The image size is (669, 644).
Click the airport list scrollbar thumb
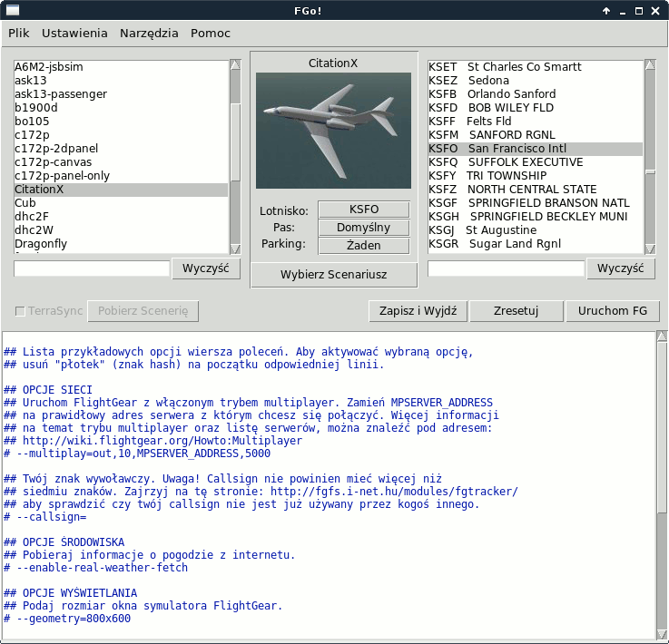coord(650,171)
